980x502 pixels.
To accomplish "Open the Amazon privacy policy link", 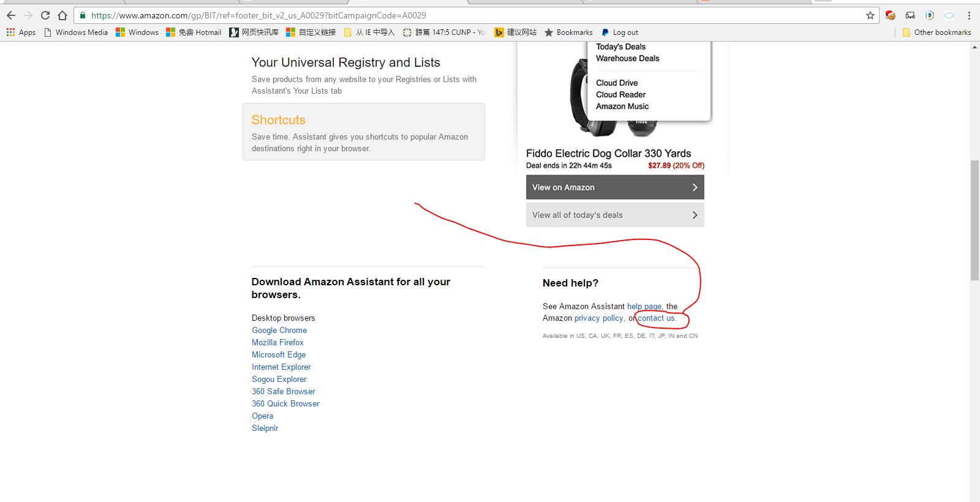I will [x=599, y=318].
